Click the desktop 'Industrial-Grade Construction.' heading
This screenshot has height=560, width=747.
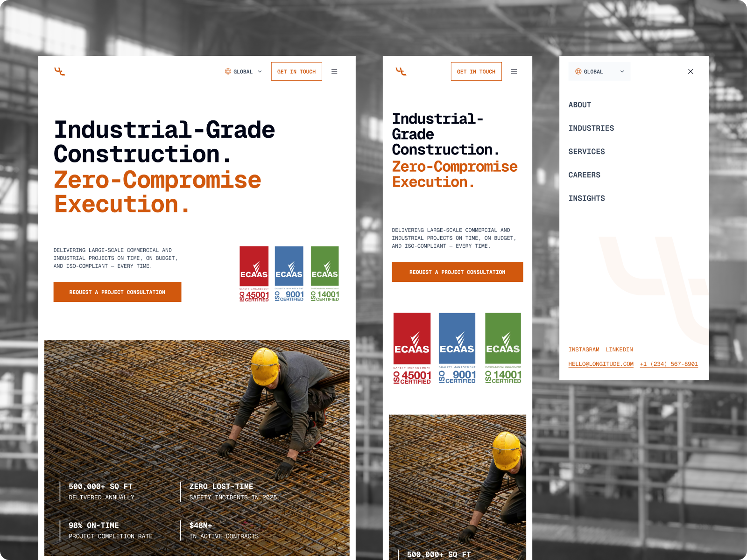tap(164, 142)
